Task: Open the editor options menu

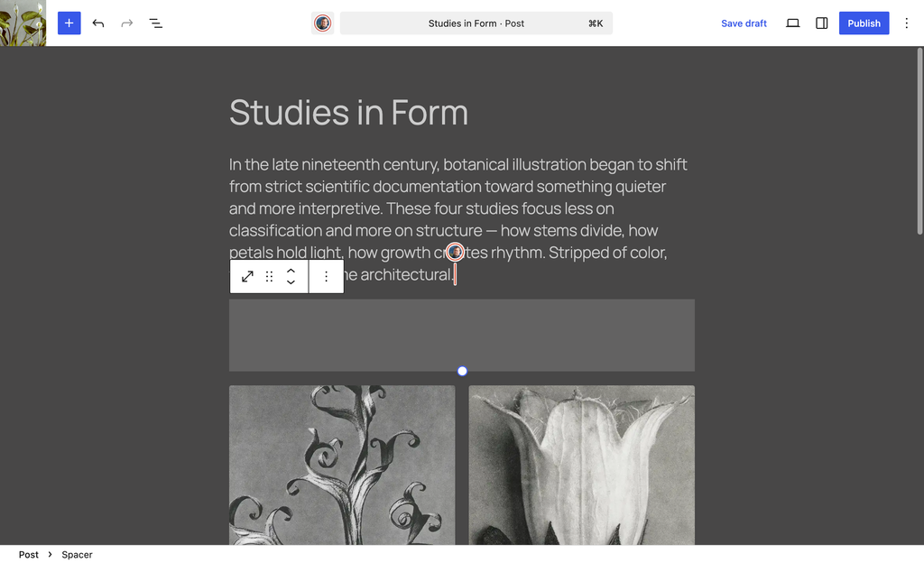Action: (x=906, y=23)
